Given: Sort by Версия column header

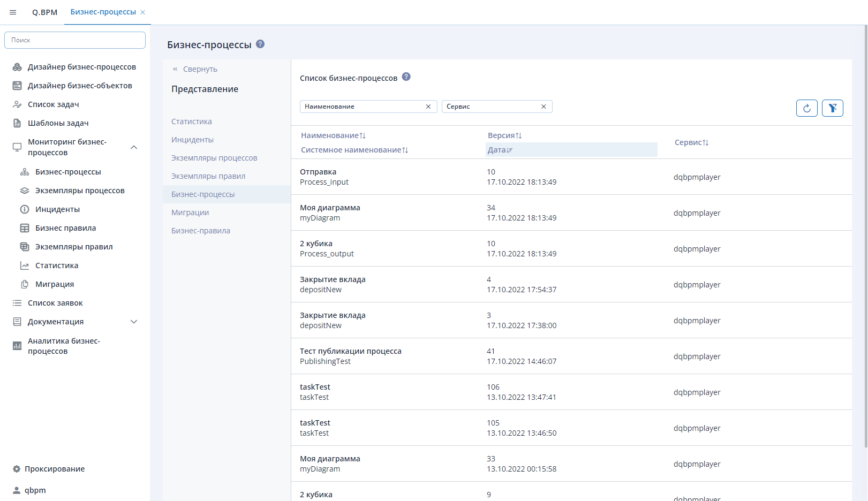Looking at the screenshot, I should [504, 135].
